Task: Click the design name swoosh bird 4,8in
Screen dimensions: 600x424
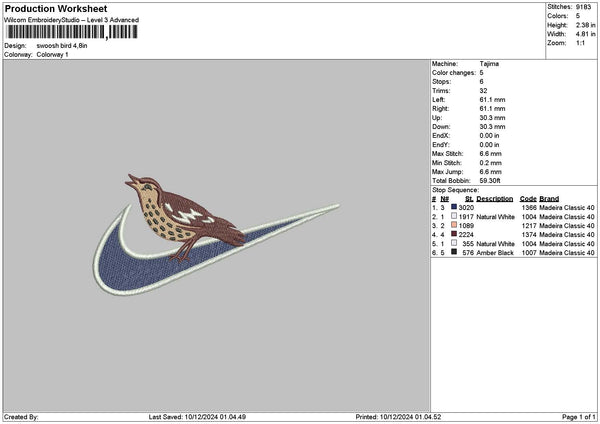Action: (62, 46)
